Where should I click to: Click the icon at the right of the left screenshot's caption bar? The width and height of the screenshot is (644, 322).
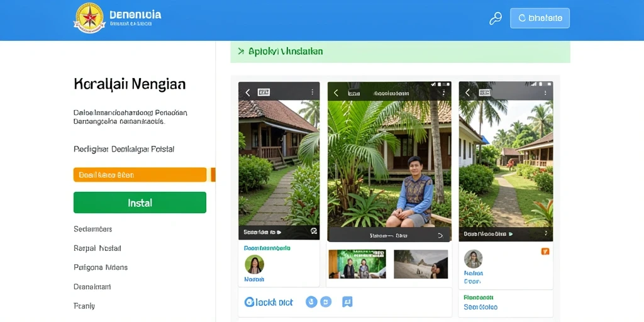point(314,231)
